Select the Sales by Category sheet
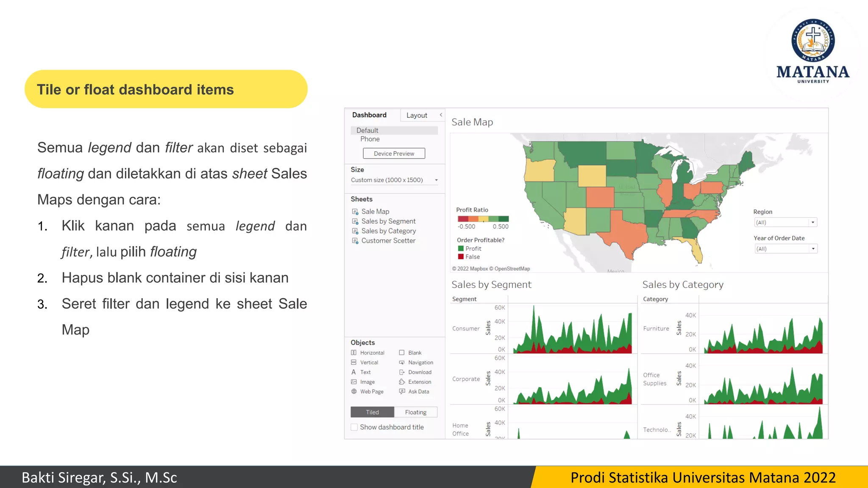This screenshot has height=488, width=868. [388, 231]
